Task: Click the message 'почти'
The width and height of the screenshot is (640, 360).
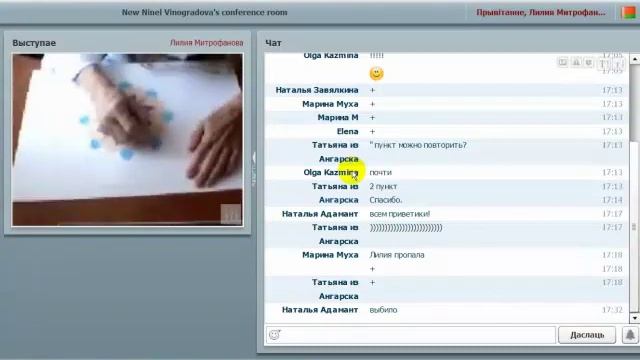Action: (380, 173)
